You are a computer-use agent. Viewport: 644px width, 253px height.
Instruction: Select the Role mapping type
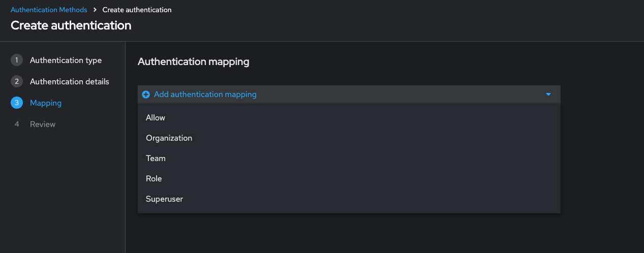(154, 179)
